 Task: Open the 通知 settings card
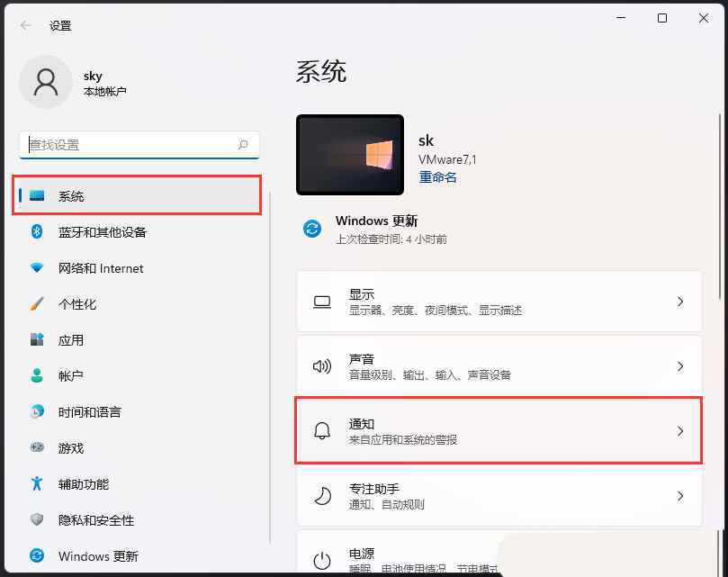pyautogui.click(x=499, y=431)
